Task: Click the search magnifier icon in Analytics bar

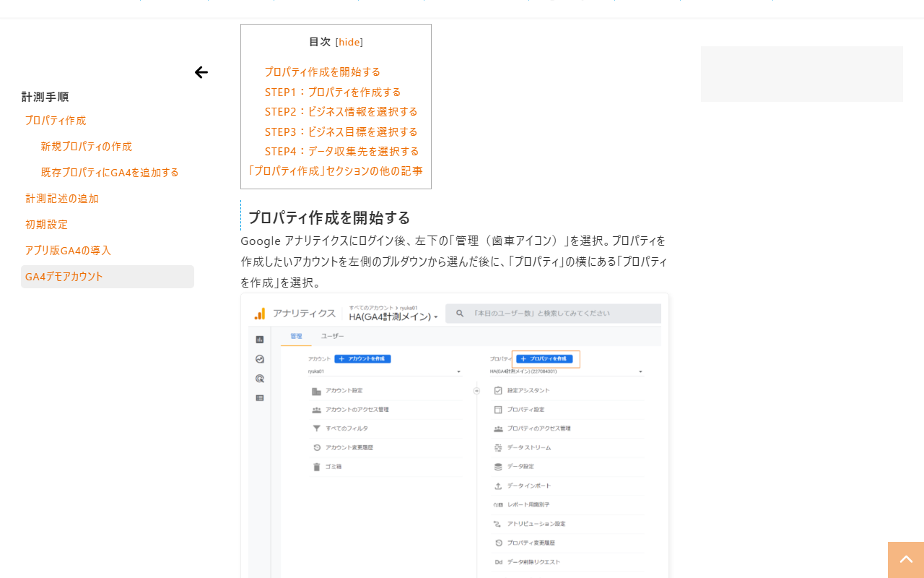Action: click(x=459, y=314)
